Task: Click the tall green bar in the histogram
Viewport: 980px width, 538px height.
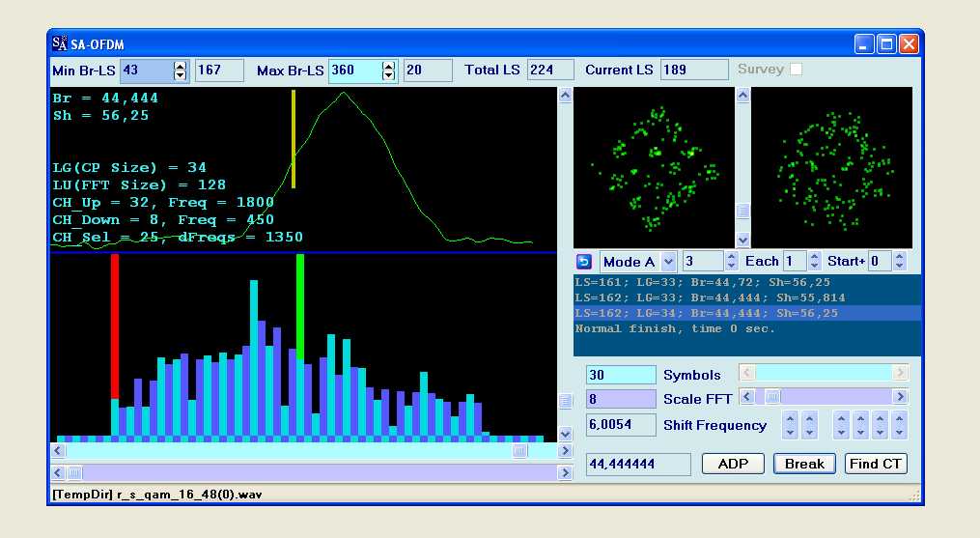Action: pos(300,306)
